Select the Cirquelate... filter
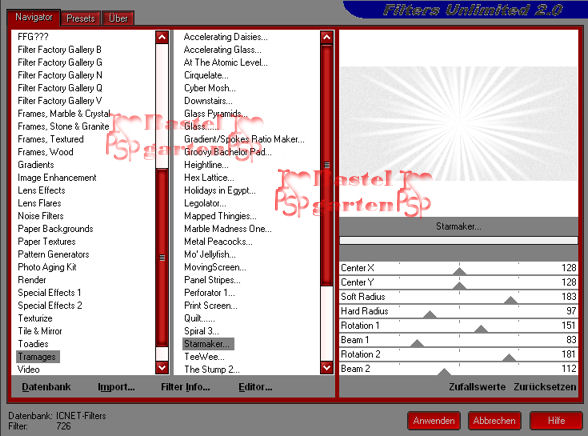588x436 pixels. [x=206, y=75]
